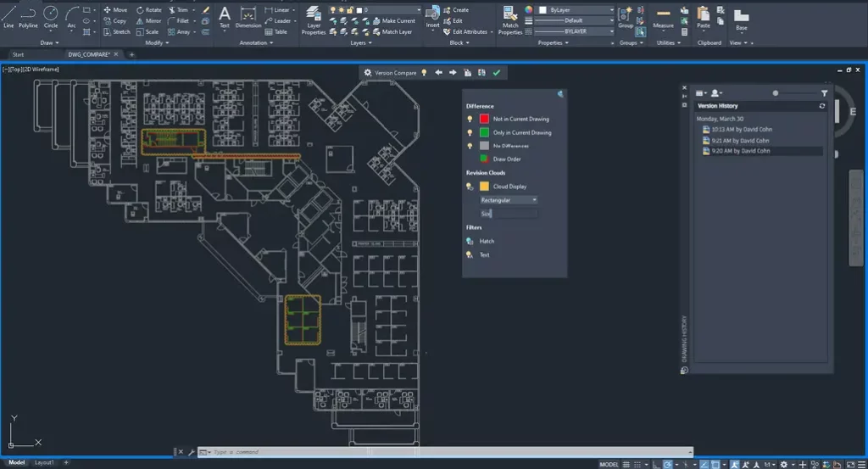This screenshot has width=868, height=469.
Task: Open Version Compare settings gear
Action: point(368,73)
